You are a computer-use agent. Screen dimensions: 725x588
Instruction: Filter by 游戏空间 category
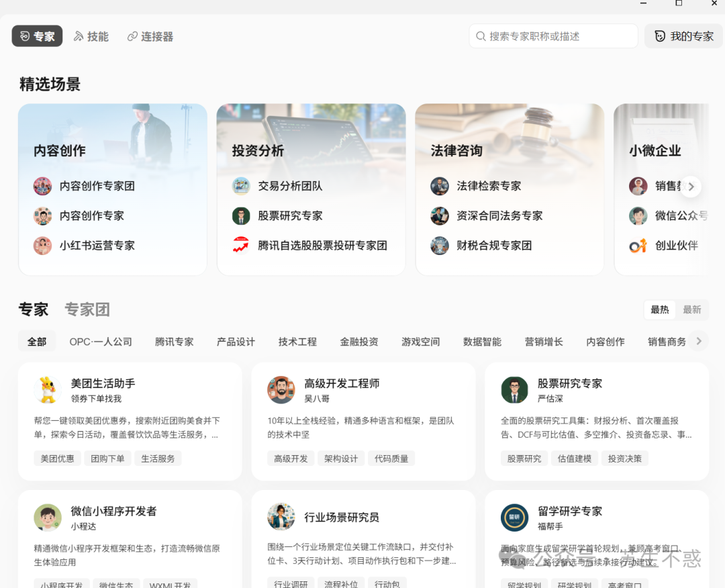(421, 342)
